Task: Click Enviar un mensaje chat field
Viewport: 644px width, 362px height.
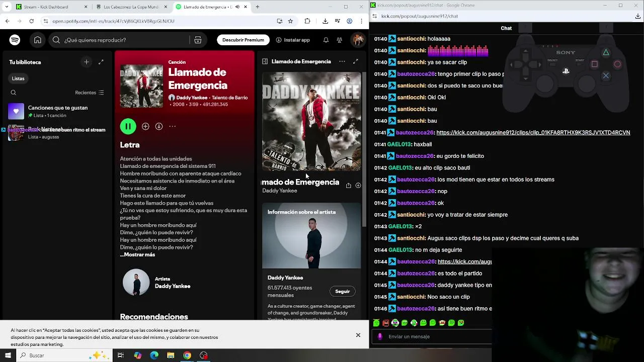Action: tap(433, 337)
